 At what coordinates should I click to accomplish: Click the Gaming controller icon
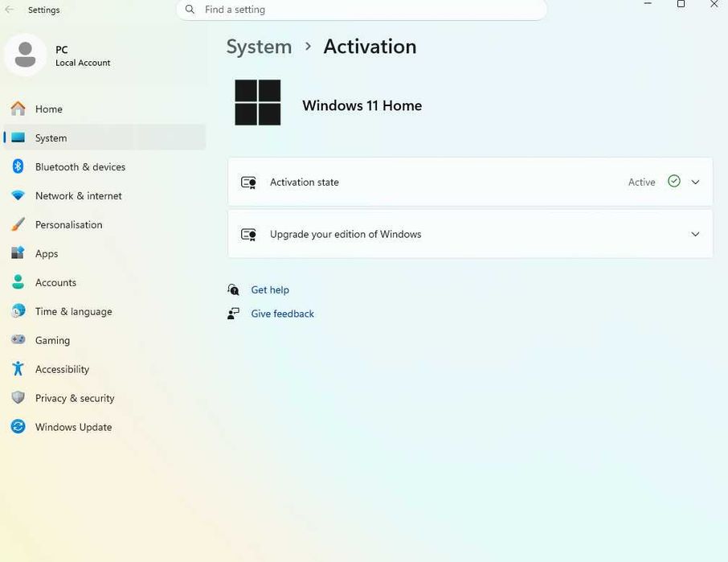(18, 339)
